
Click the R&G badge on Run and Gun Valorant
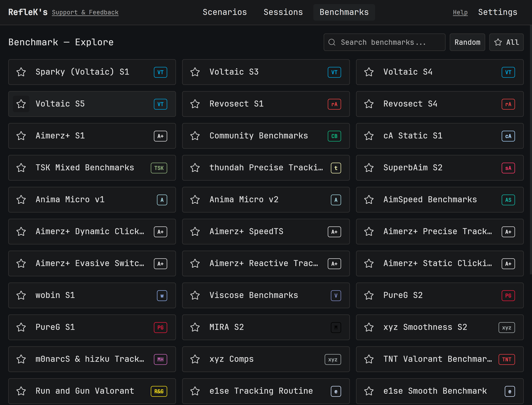tap(159, 391)
